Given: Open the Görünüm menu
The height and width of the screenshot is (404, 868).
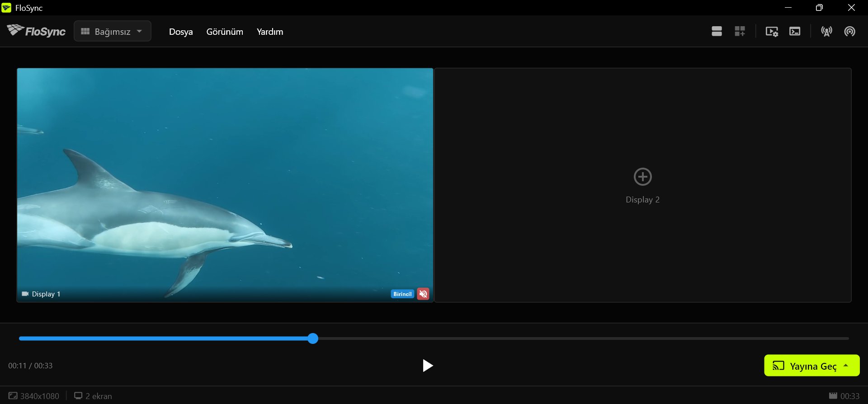Looking at the screenshot, I should tap(225, 32).
